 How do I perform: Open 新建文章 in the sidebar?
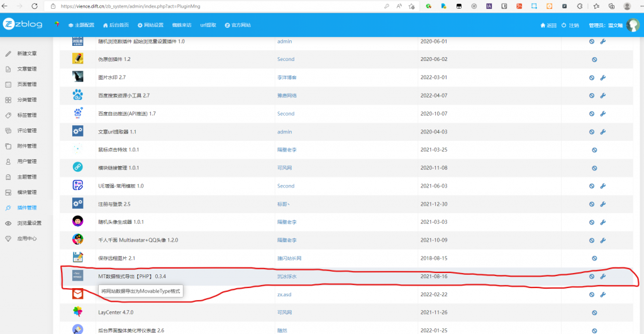point(26,53)
